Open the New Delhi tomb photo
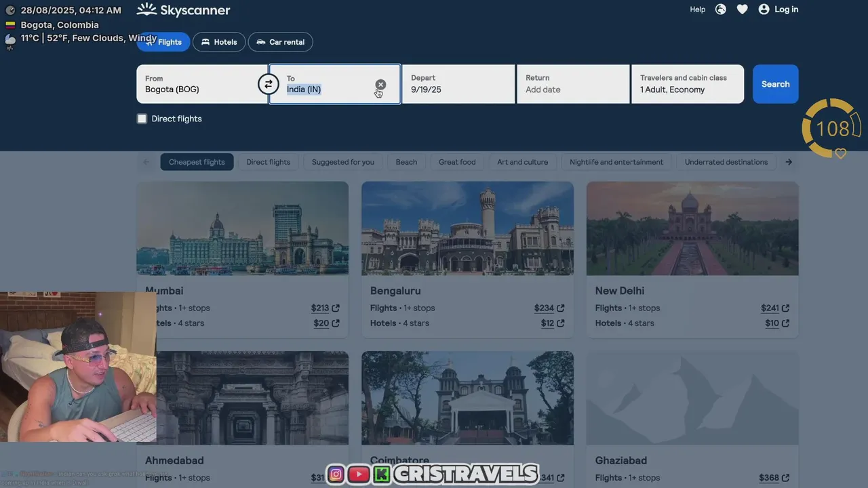This screenshot has height=488, width=868. (692, 228)
